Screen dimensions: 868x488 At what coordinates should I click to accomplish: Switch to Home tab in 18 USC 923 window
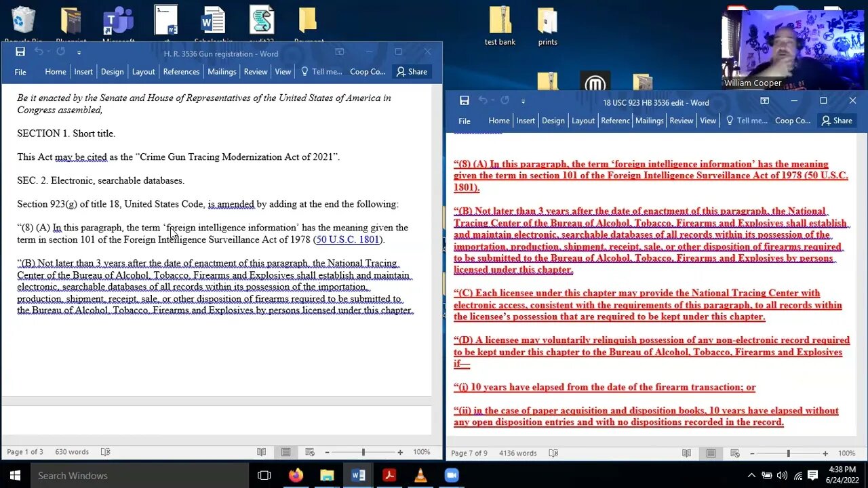tap(499, 121)
